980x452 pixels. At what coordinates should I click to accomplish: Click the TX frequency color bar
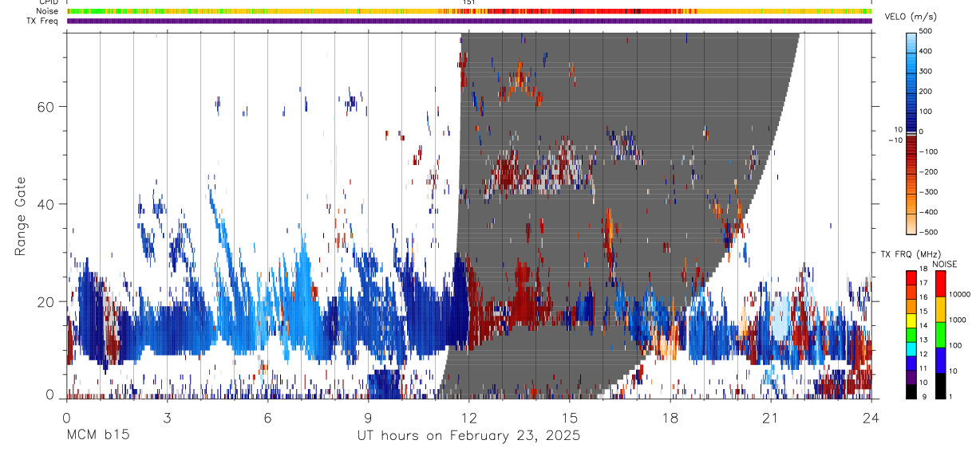pos(912,334)
